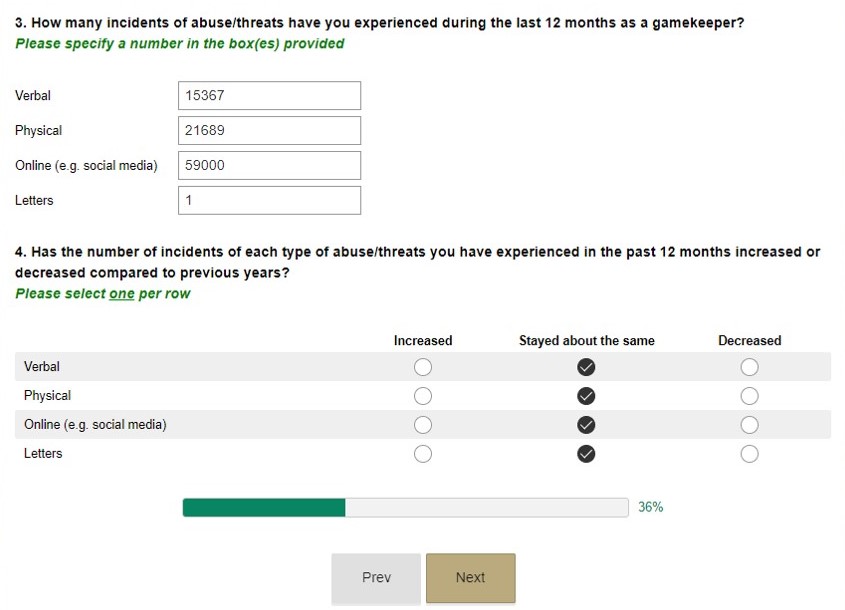Mark Online abuse as Decreased
Screen dimensions: 845x610
(x=750, y=425)
